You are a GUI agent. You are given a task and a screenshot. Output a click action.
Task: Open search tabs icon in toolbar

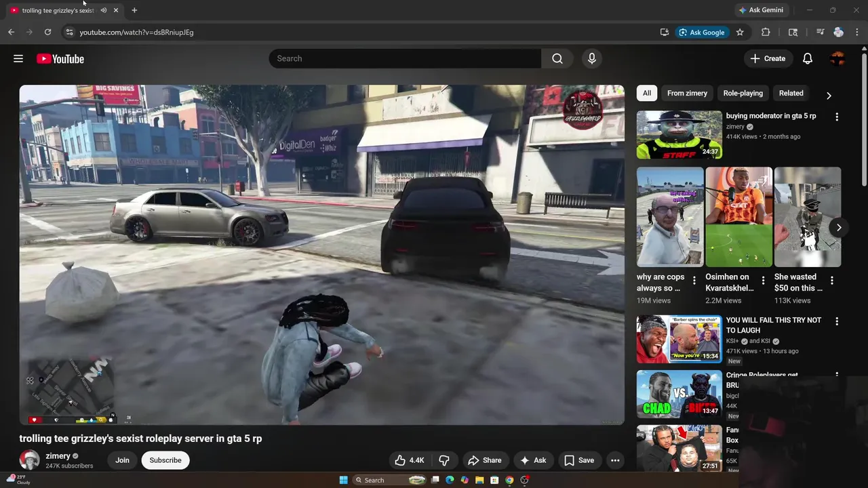(x=793, y=32)
